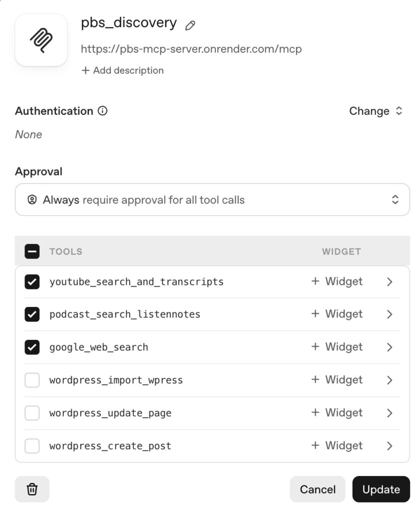Open the authentication Change dropdown

click(376, 111)
